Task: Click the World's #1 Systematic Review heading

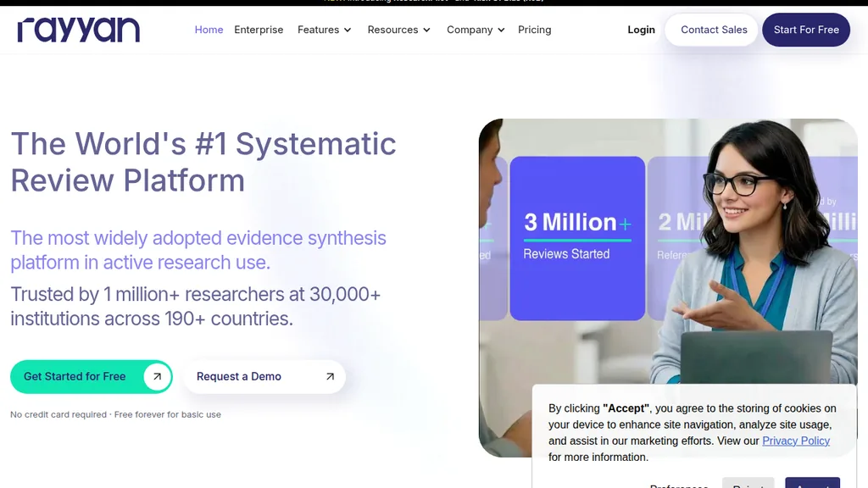Action: (203, 162)
